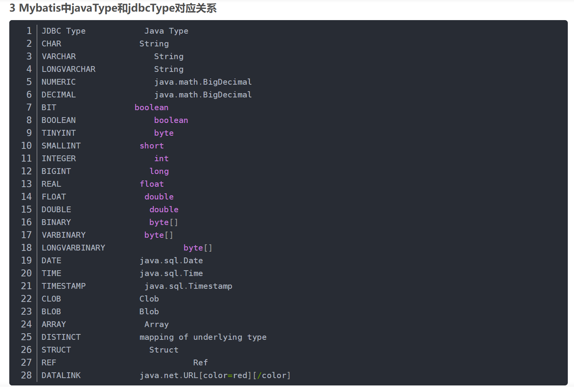Screen dimensions: 574x392
Task: Click 'byte' in the TINYINT row
Action: point(164,133)
